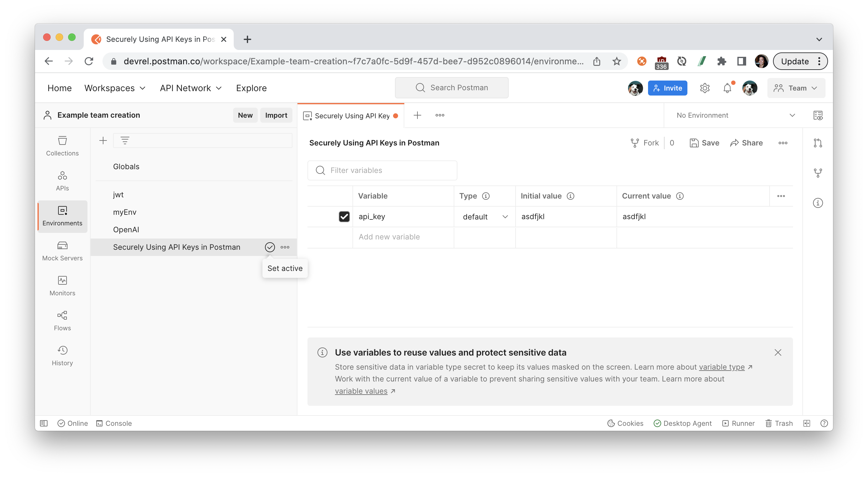Open the Postman Console
Image resolution: width=868 pixels, height=477 pixels.
pyautogui.click(x=114, y=423)
